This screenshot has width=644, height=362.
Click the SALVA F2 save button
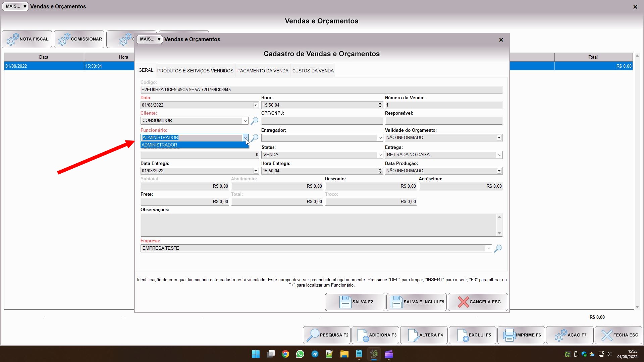pyautogui.click(x=355, y=302)
